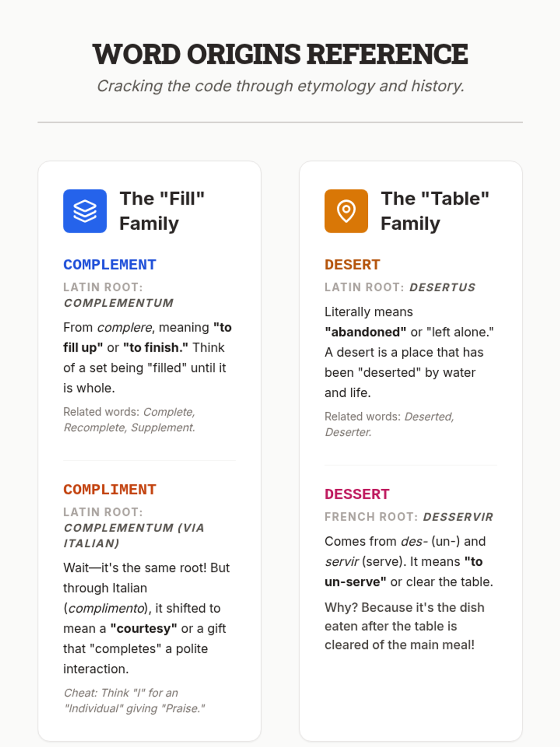Viewport: 560px width, 747px height.
Task: Click the DESERT word heading
Action: click(x=352, y=265)
